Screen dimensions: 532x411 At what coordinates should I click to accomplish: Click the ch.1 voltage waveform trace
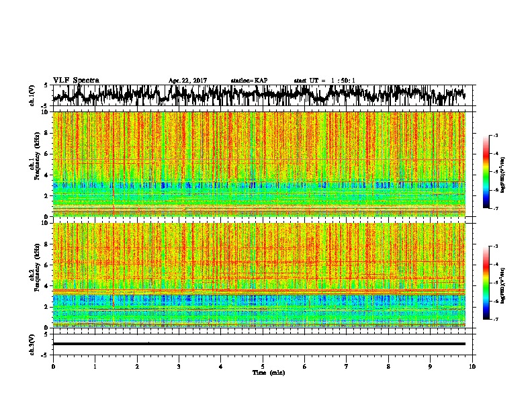[259, 95]
